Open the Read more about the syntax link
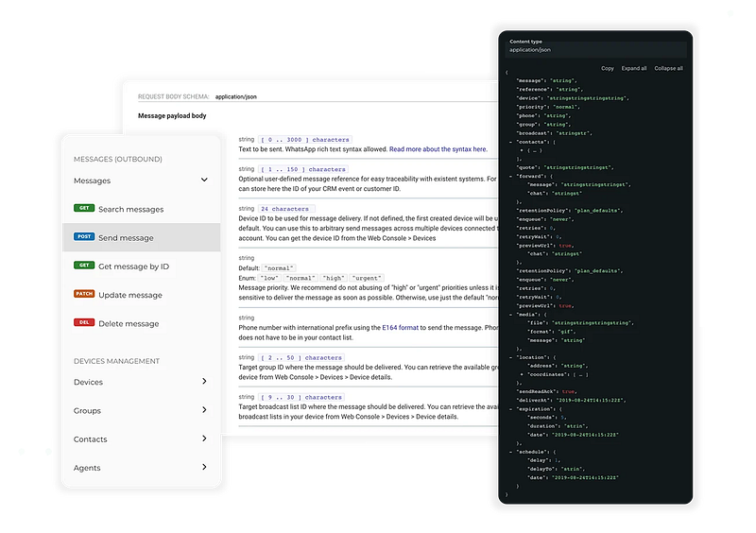 pos(438,149)
